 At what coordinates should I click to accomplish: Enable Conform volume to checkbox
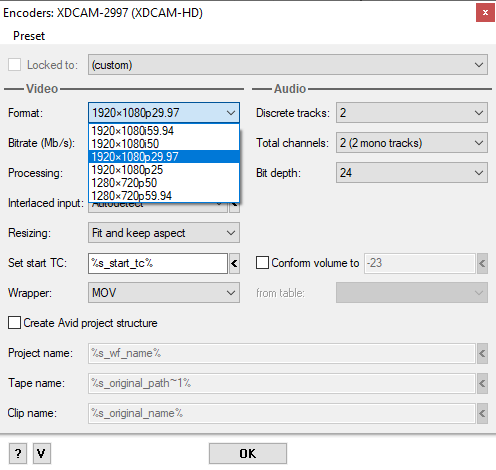click(x=262, y=263)
